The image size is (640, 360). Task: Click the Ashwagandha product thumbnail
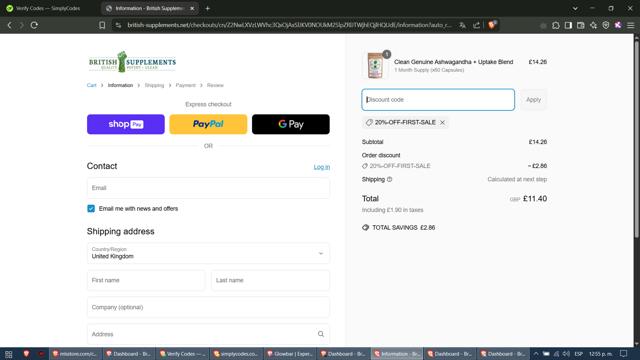click(x=376, y=65)
